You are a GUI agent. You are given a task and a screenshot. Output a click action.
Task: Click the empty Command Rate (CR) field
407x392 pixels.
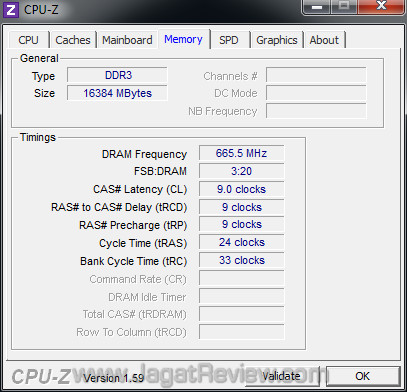[x=241, y=278]
